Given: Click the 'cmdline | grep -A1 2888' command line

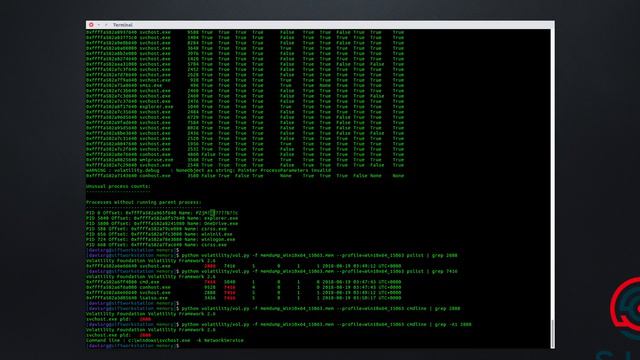Looking at the screenshot, I should coord(279,324).
